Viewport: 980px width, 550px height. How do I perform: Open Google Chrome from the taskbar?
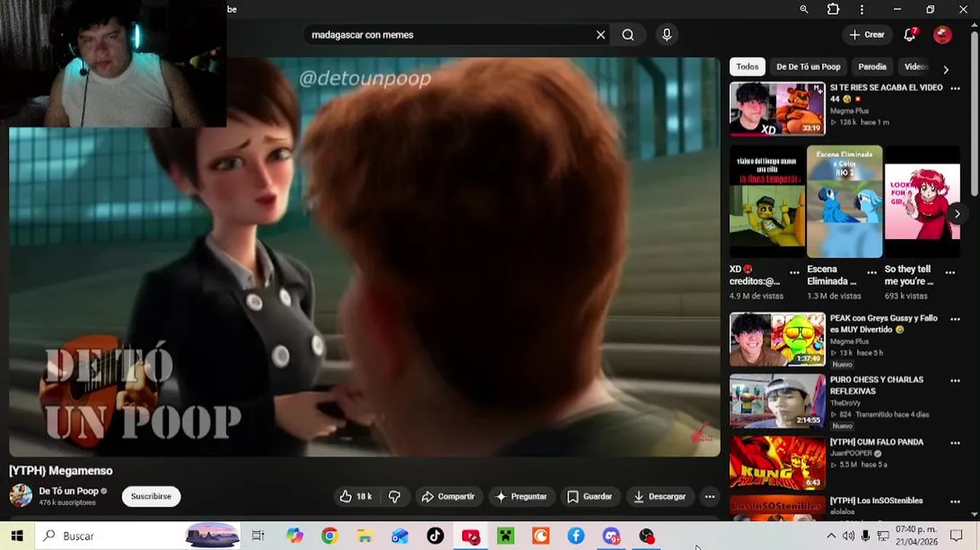tap(330, 536)
